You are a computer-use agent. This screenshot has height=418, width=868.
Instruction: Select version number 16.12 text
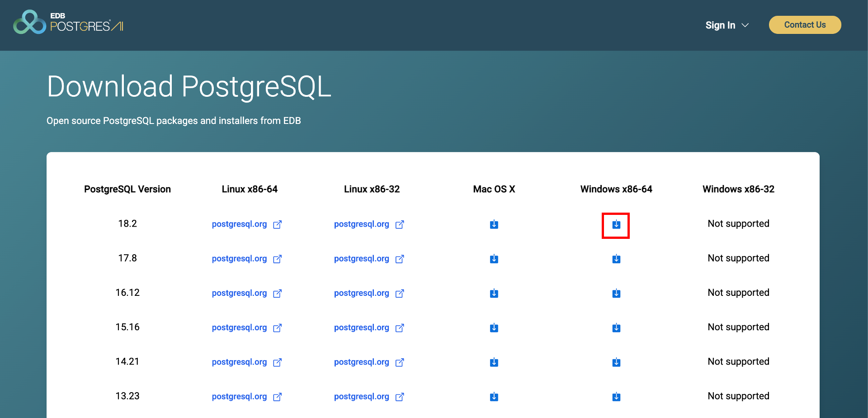click(127, 292)
